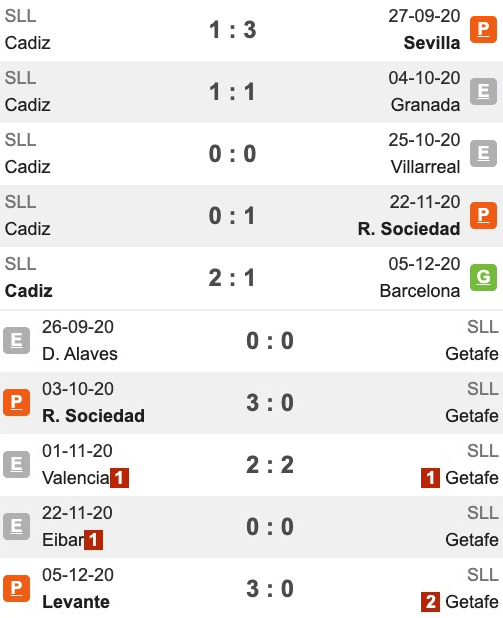Click the gray E icon beside Villarreal
The image size is (503, 618).
[483, 153]
